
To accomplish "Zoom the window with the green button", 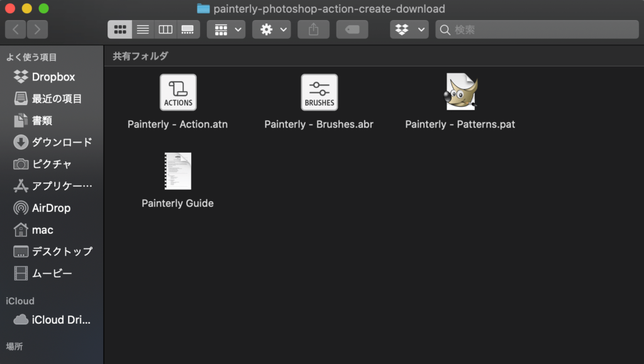I will point(43,8).
